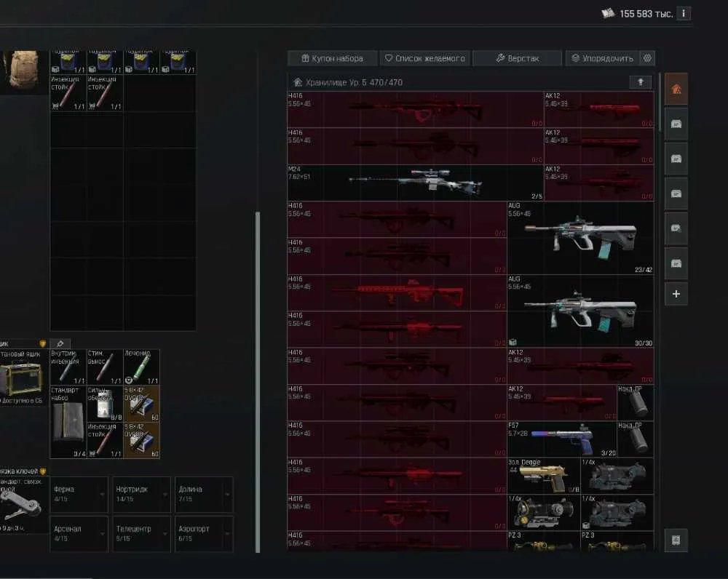
Task: Open the last storage case tab above the plus button
Action: (x=676, y=263)
